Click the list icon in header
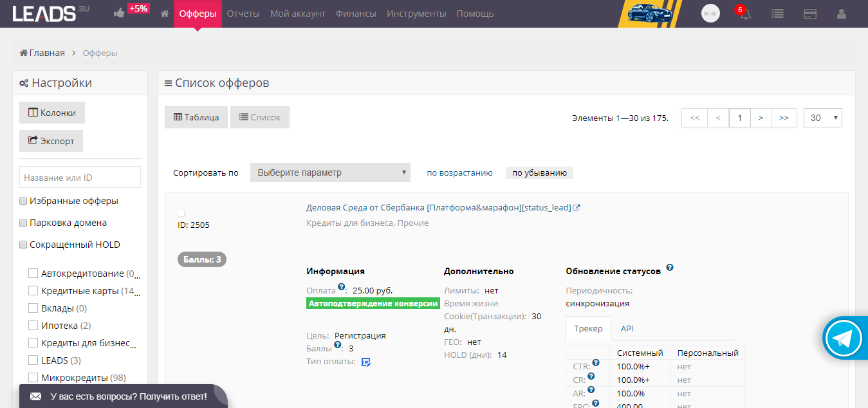 777,14
